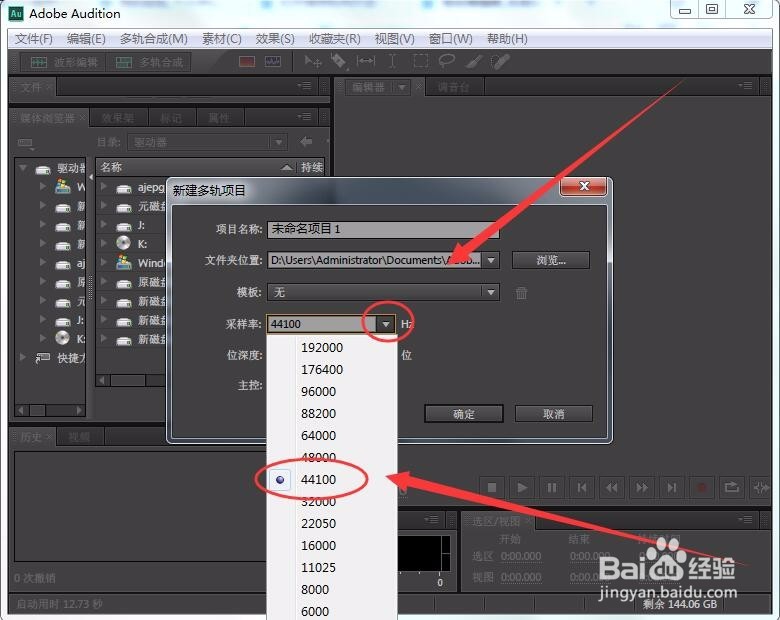
Task: Switch to 多轨合成 multitrack view
Action: (x=149, y=62)
